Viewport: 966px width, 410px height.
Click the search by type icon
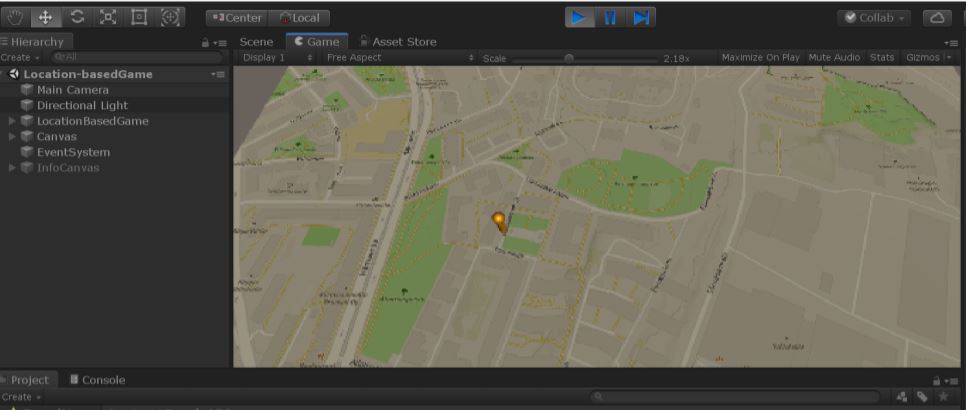(901, 397)
